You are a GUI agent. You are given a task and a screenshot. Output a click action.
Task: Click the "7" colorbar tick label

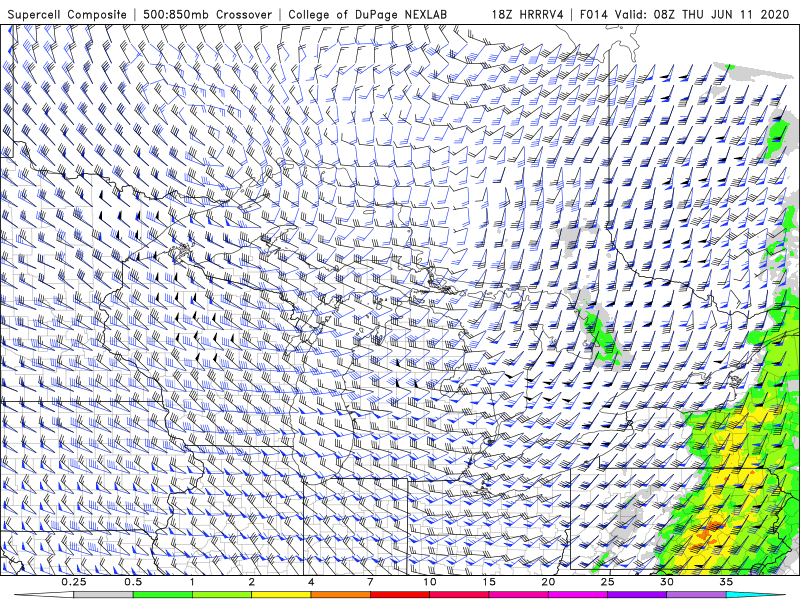pyautogui.click(x=370, y=582)
